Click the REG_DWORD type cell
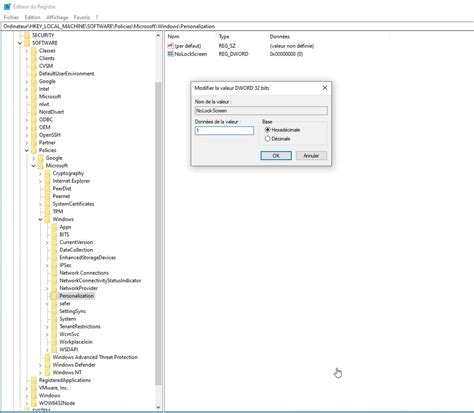Screen dimensions: 474x413 233,54
